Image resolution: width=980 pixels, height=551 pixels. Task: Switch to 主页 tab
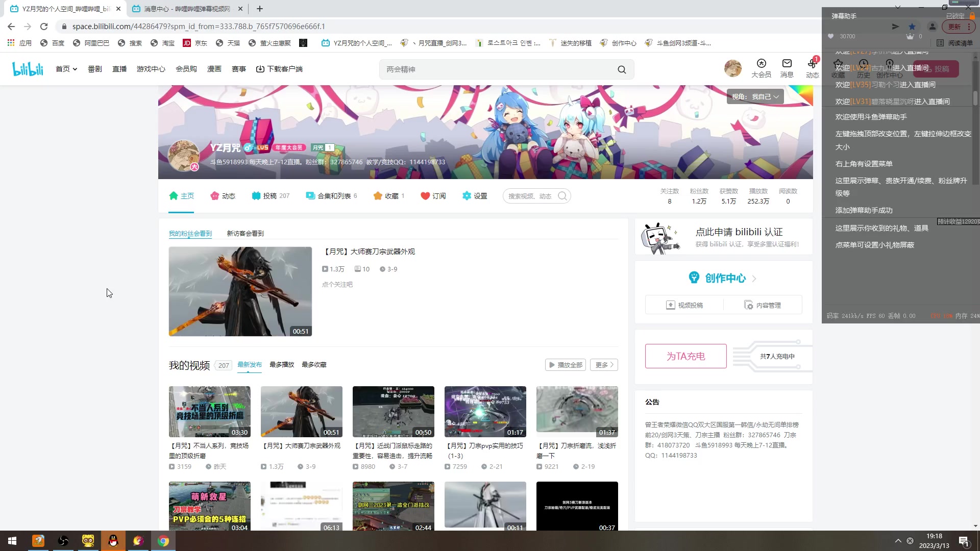[x=181, y=196]
